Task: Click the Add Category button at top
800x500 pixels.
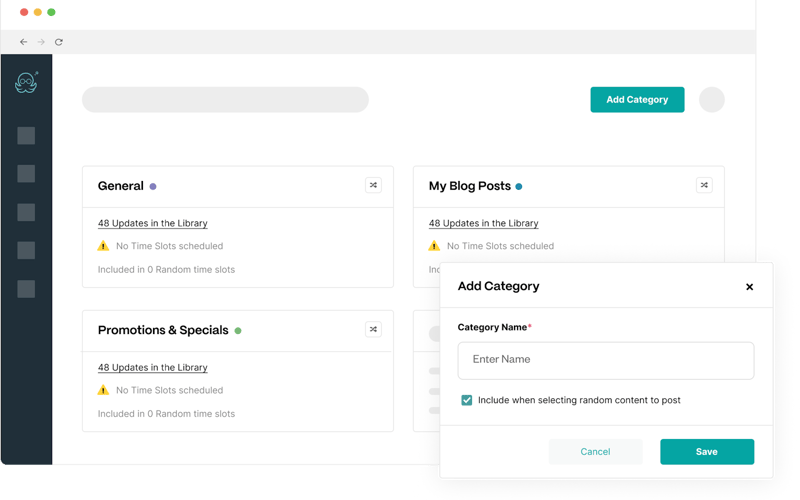Action: 637,99
